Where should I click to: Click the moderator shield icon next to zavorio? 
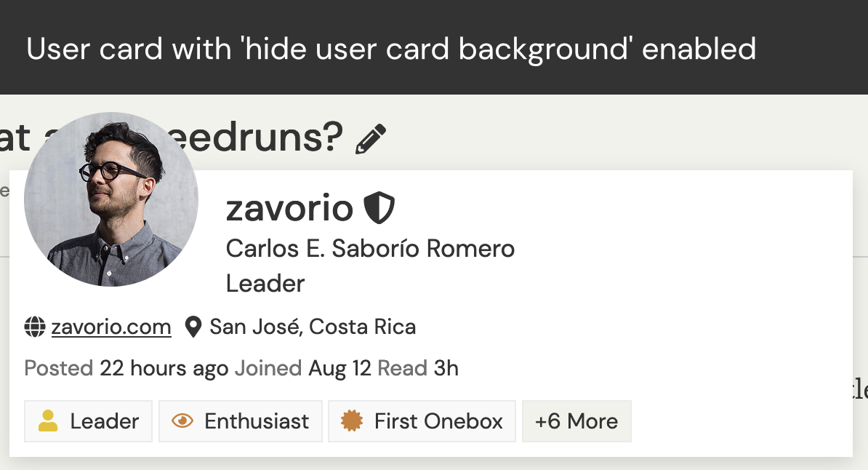tap(379, 208)
